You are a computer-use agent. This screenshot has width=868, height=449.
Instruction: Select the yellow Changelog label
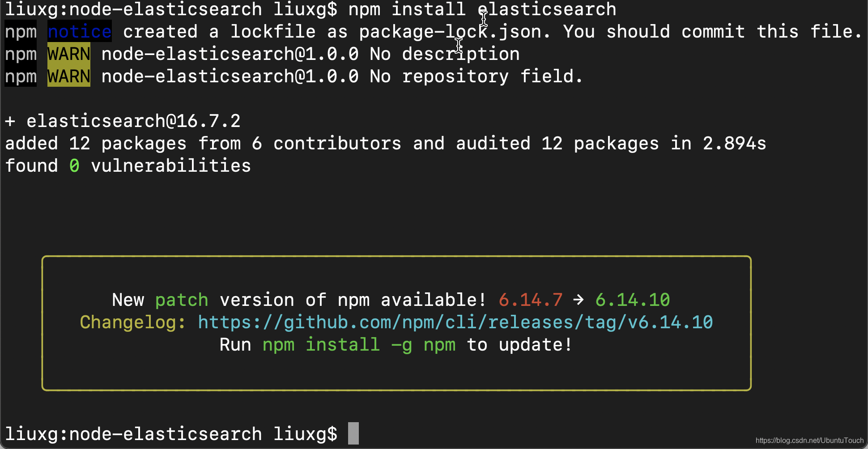pos(130,322)
